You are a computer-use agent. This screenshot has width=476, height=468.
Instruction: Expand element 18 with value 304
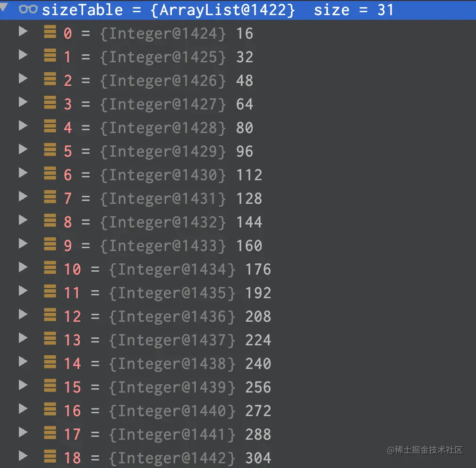(x=23, y=456)
